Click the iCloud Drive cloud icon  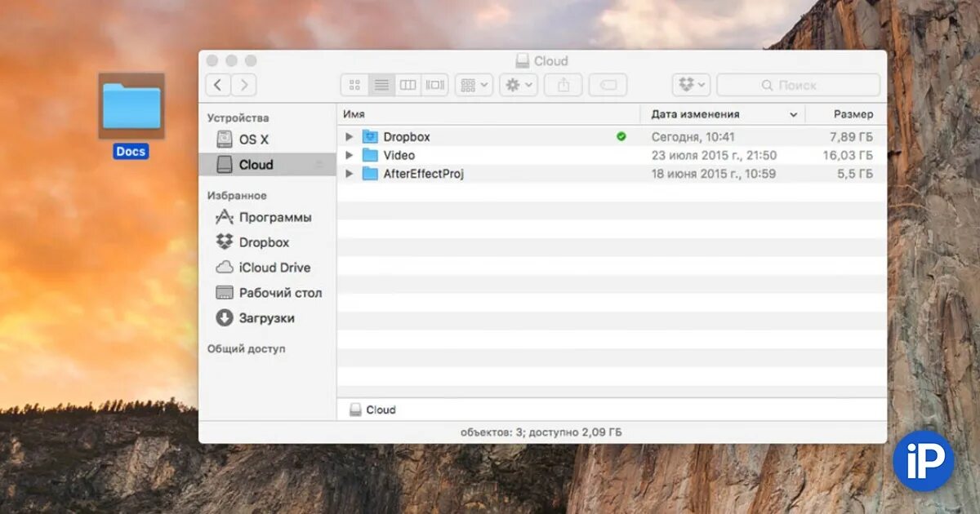pyautogui.click(x=225, y=268)
